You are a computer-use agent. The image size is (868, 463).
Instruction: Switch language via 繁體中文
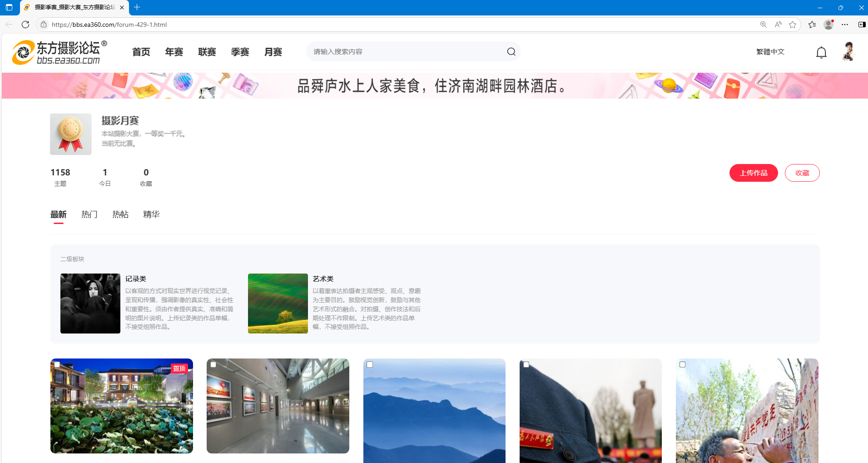pyautogui.click(x=770, y=52)
